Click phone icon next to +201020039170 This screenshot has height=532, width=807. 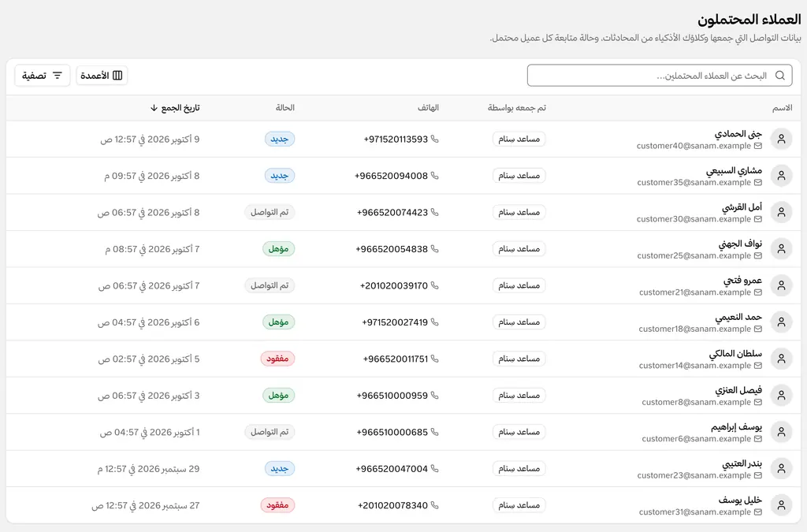[435, 285]
